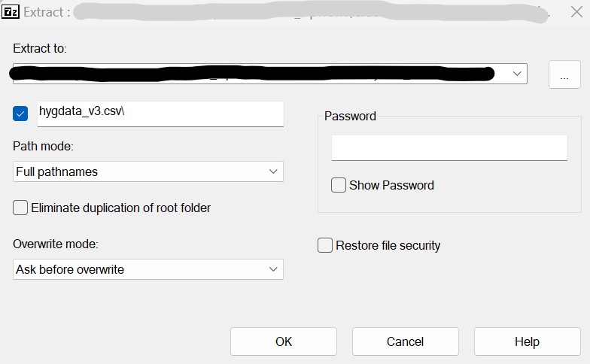The height and width of the screenshot is (364, 590).
Task: Open the Path mode dropdown
Action: [148, 171]
